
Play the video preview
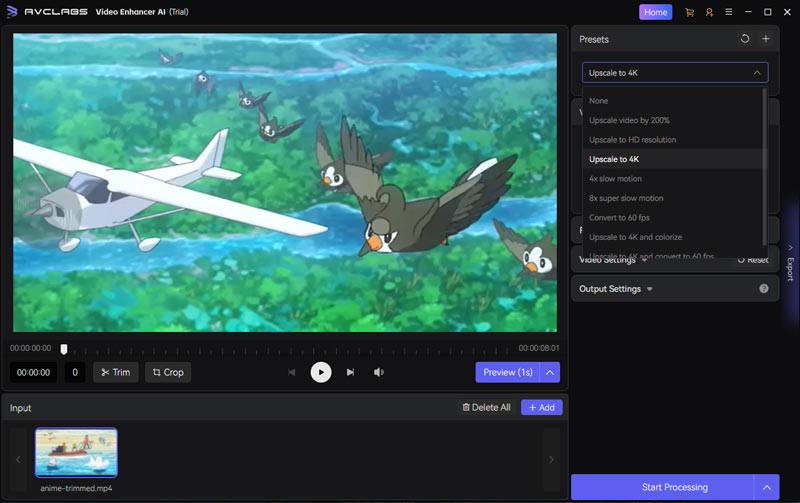[320, 372]
